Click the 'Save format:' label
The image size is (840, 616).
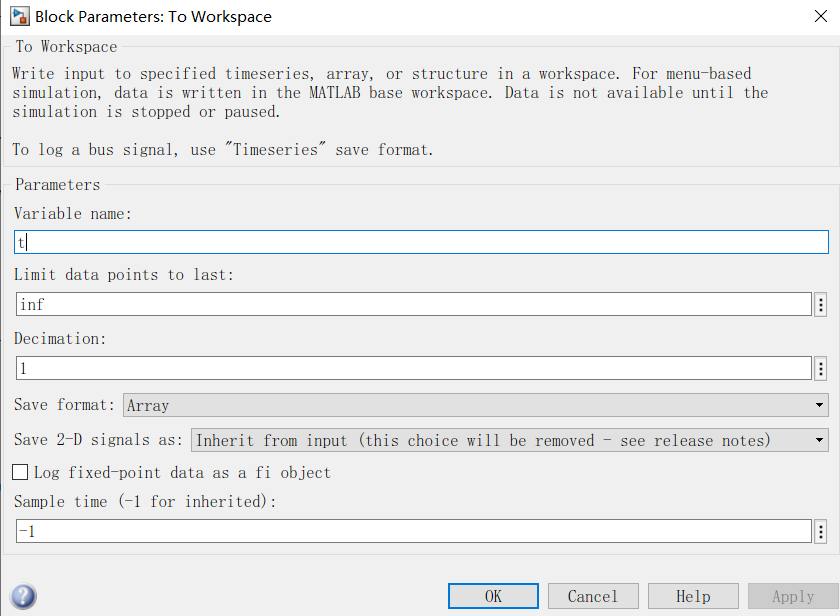click(64, 404)
